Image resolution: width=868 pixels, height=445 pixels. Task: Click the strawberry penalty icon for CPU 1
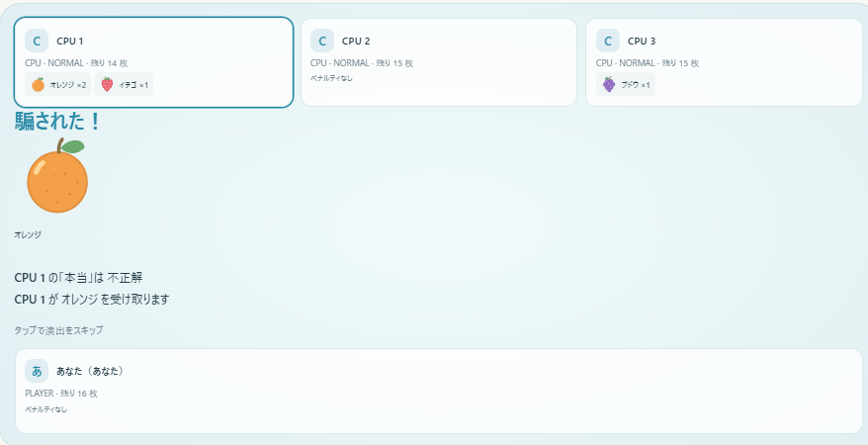point(108,85)
